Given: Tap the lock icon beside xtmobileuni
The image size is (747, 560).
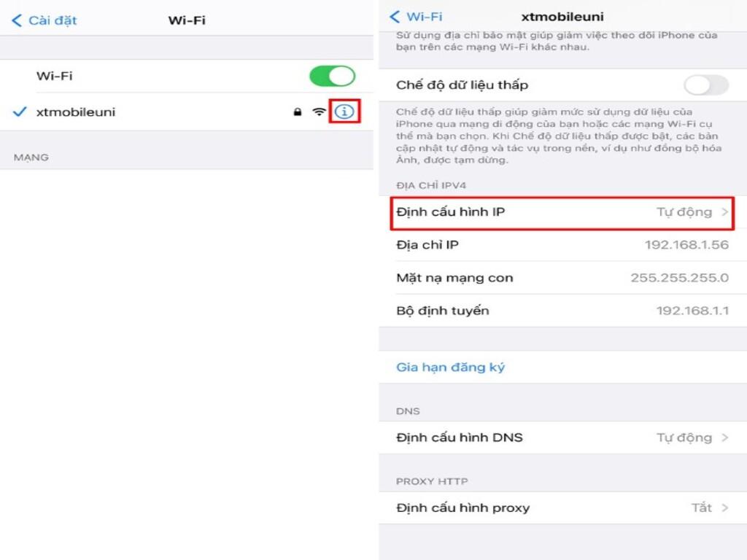Looking at the screenshot, I should click(x=297, y=112).
